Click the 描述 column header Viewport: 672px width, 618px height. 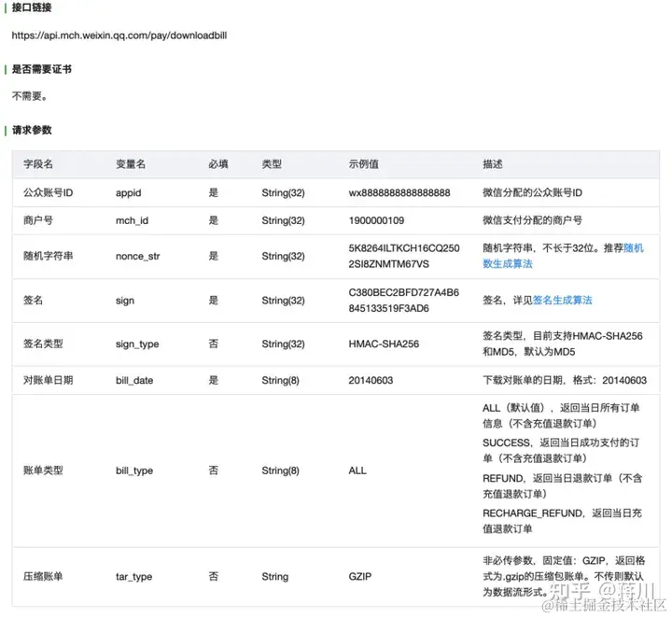click(x=493, y=164)
